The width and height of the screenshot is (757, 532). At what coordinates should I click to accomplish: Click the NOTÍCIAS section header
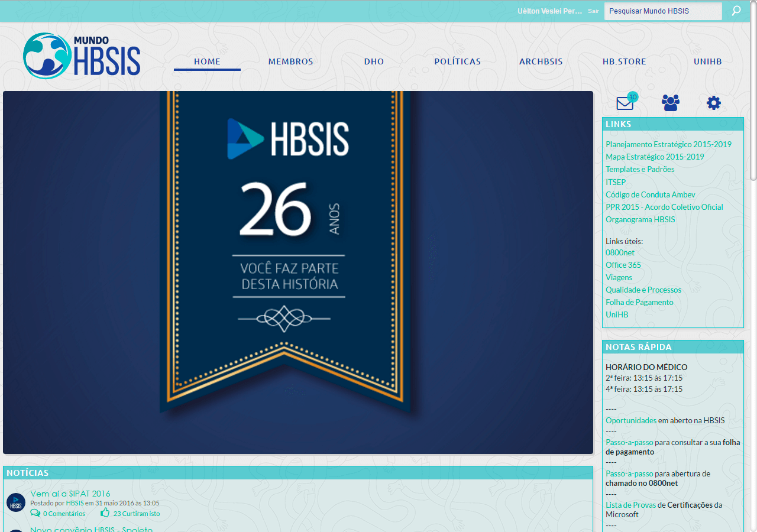coord(298,473)
